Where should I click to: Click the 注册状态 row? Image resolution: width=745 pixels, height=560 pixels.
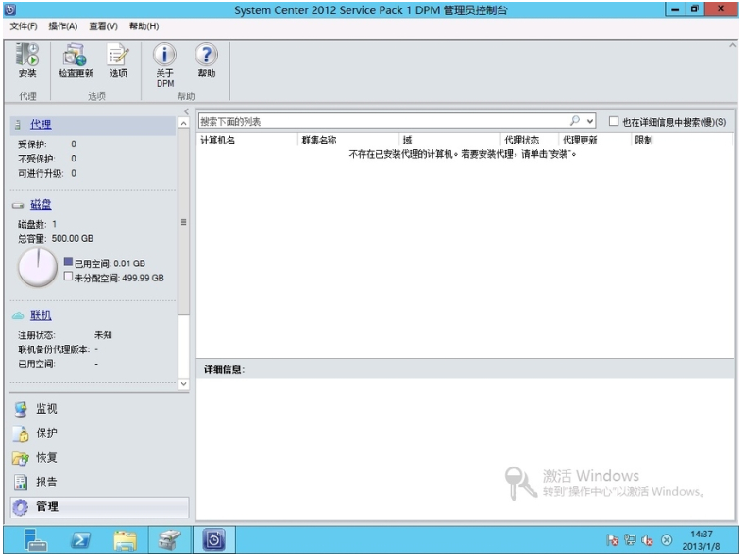click(x=65, y=335)
